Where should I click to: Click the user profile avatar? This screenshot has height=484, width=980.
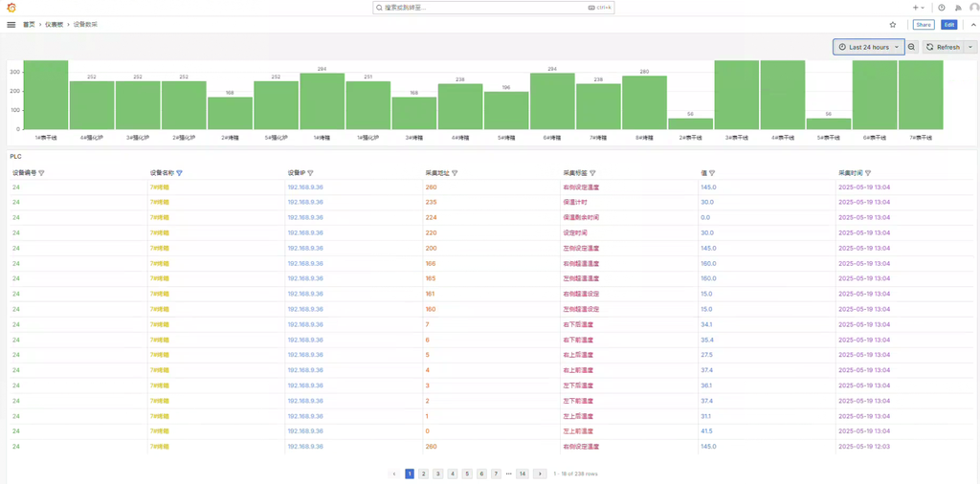(973, 8)
